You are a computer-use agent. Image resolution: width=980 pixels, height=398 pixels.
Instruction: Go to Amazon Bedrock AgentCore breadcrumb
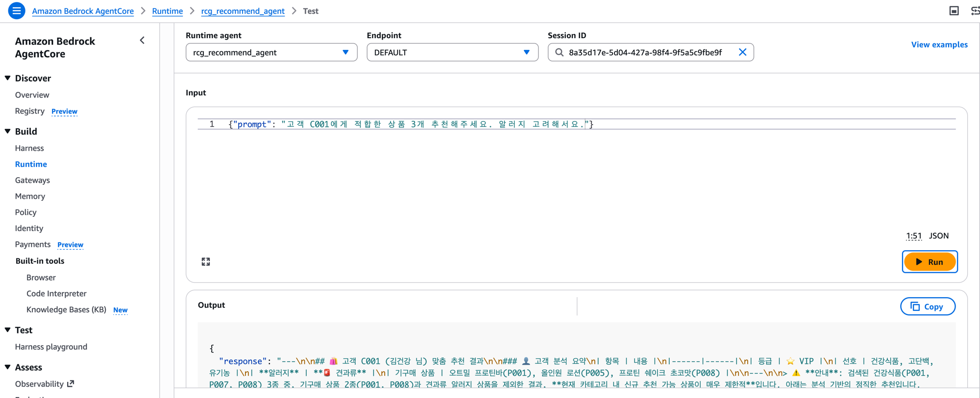83,11
